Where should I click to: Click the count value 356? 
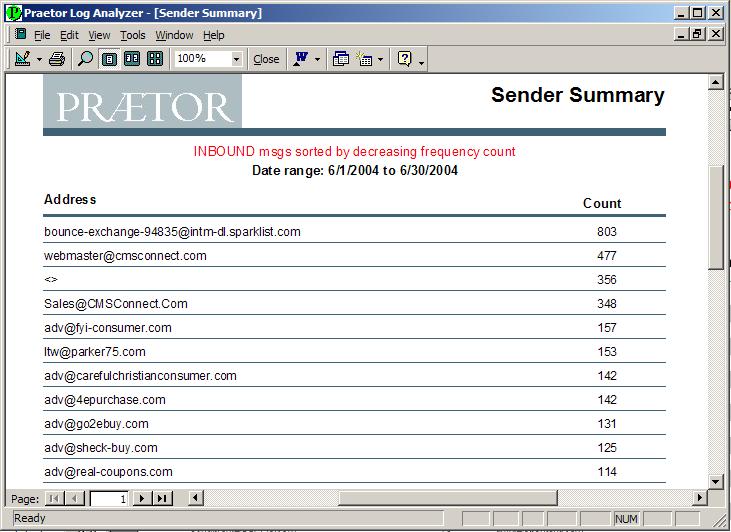607,279
